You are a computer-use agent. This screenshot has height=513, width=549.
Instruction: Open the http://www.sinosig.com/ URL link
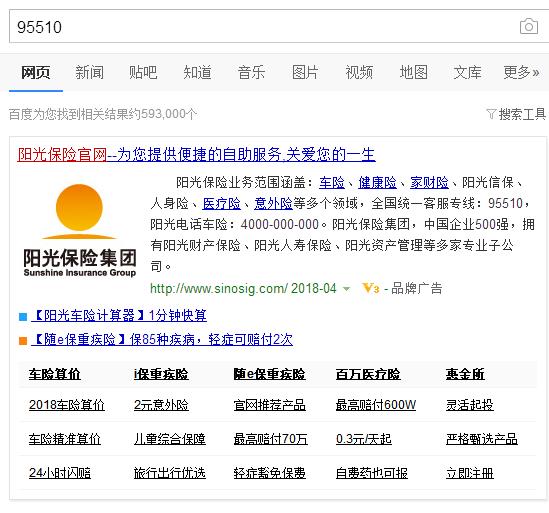pos(219,289)
